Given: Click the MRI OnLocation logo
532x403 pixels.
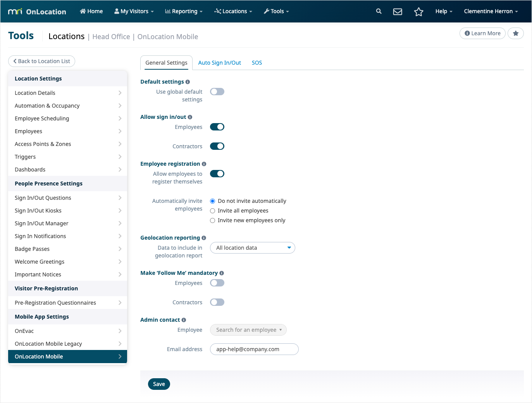Looking at the screenshot, I should [x=37, y=12].
